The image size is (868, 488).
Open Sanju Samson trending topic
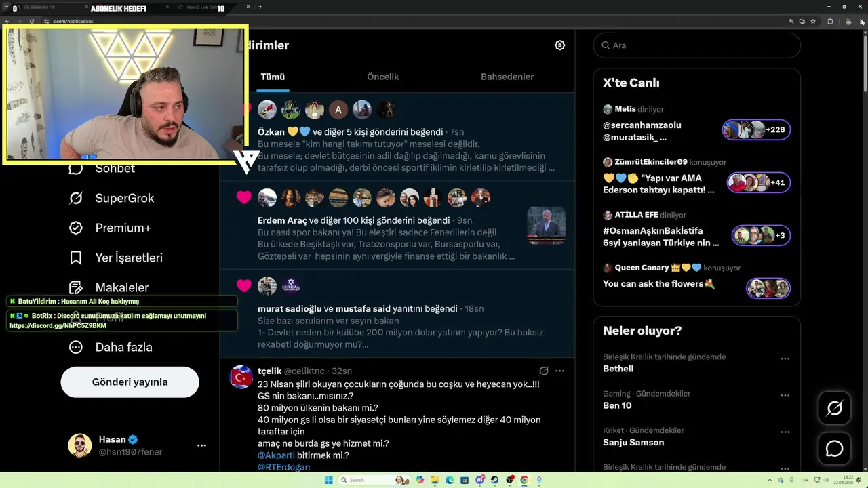633,442
